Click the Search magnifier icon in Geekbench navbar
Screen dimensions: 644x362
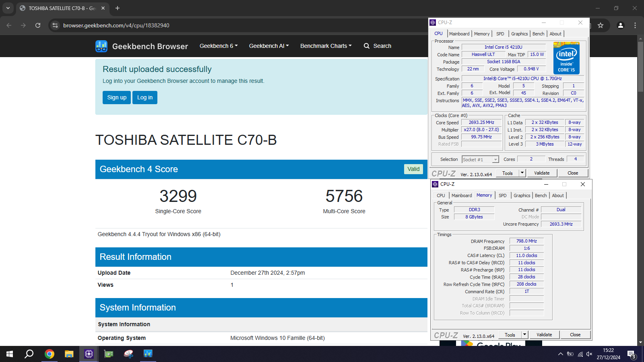[367, 46]
